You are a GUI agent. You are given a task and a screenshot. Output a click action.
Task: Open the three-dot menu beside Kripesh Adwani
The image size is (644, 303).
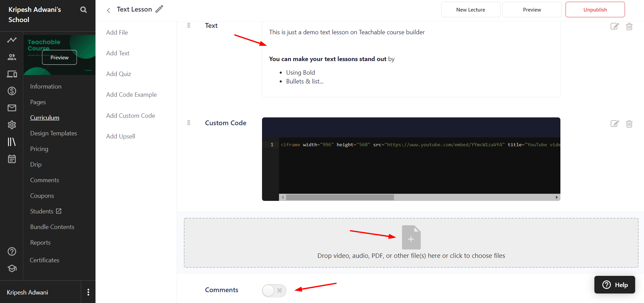88,292
